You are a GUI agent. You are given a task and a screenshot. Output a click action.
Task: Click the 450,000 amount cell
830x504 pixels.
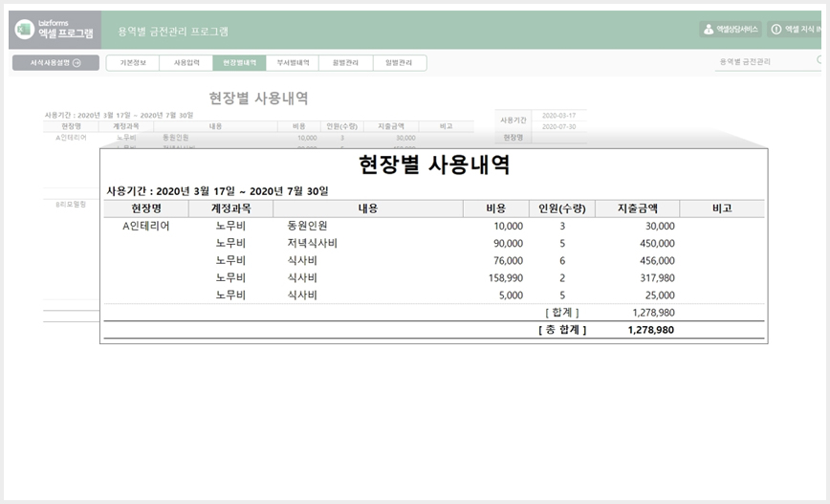point(657,244)
